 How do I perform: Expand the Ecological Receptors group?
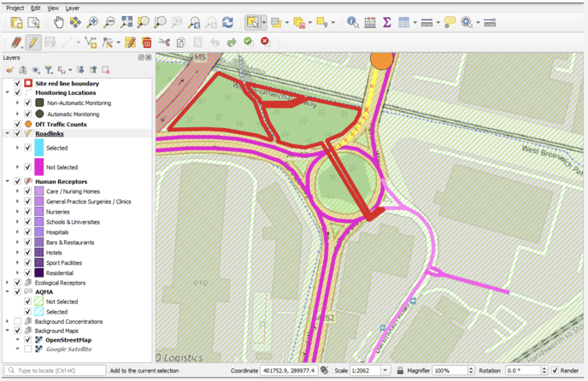(x=7, y=283)
